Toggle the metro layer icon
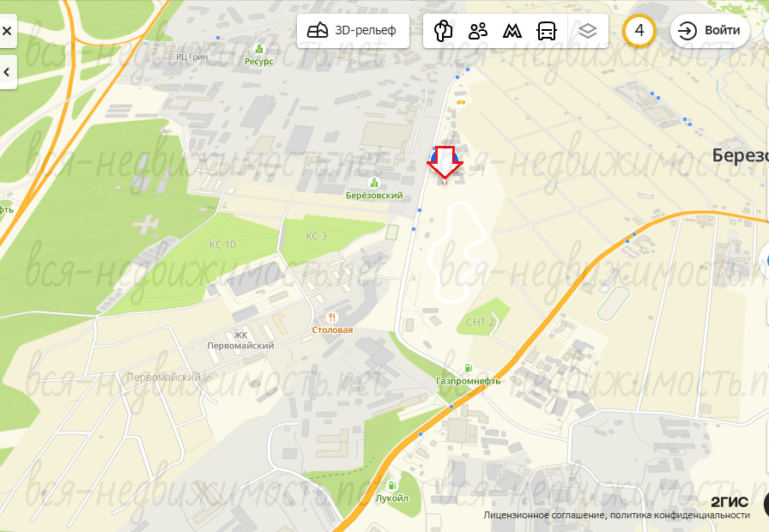 click(512, 32)
